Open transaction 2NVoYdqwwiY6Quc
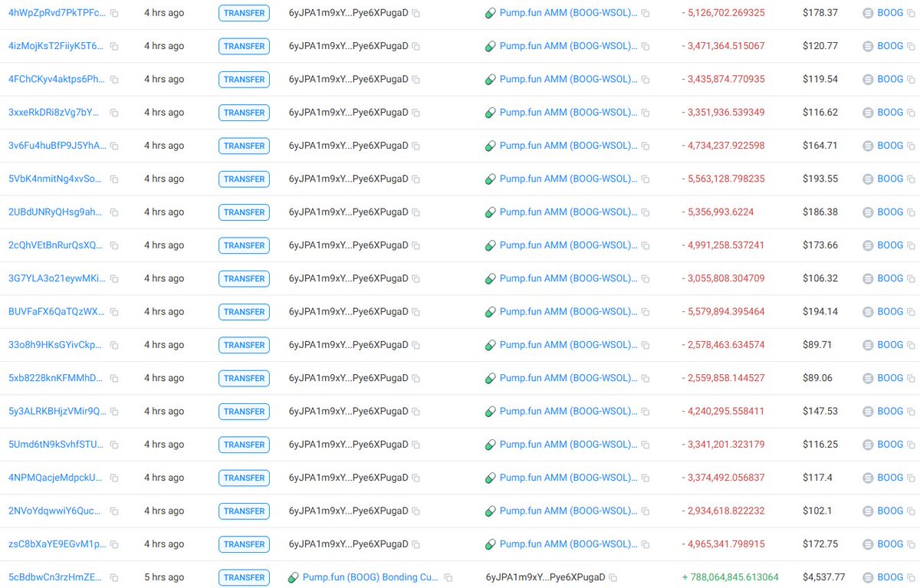The image size is (920, 588). (x=55, y=511)
